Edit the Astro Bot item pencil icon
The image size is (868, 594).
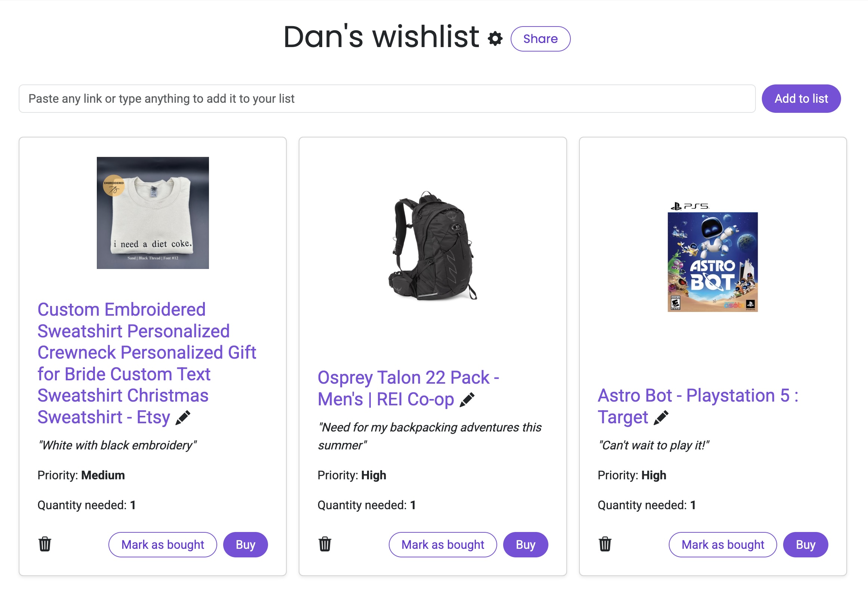click(x=661, y=418)
